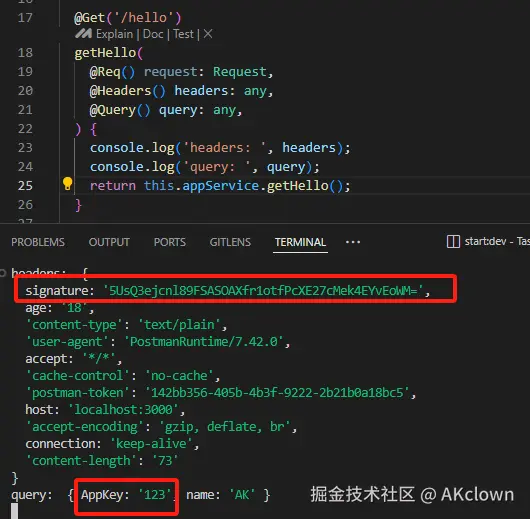Viewport: 530px width, 519px height.
Task: Click the Doc code lens link
Action: [x=153, y=34]
